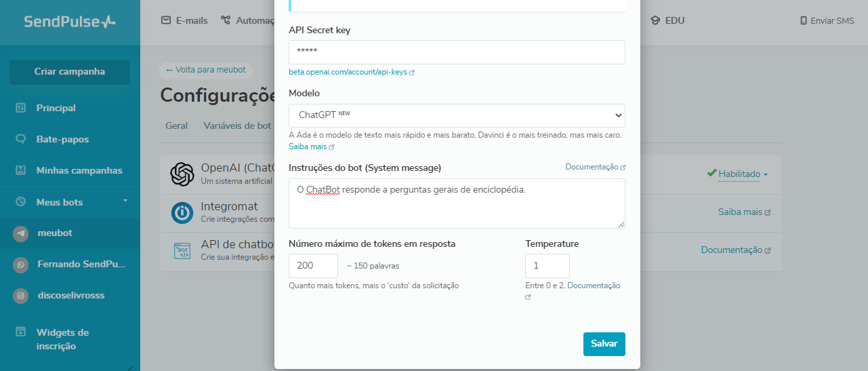This screenshot has height=371, width=868.
Task: Select the Instagram discoselivrosss bot icon
Action: point(21,296)
